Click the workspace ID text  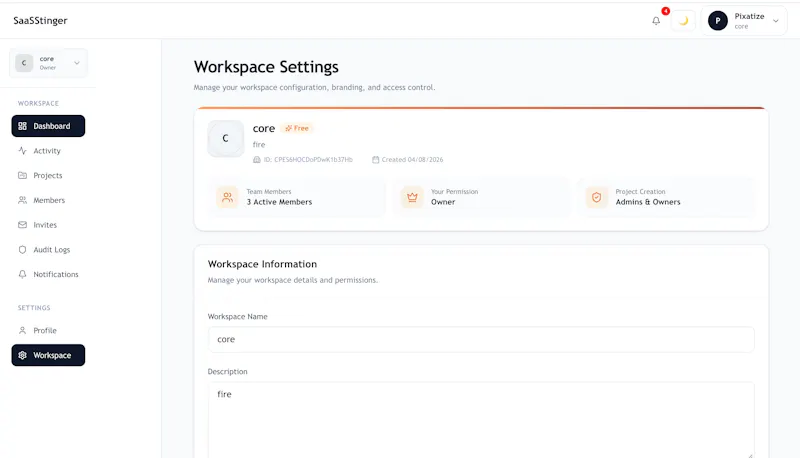tap(308, 160)
